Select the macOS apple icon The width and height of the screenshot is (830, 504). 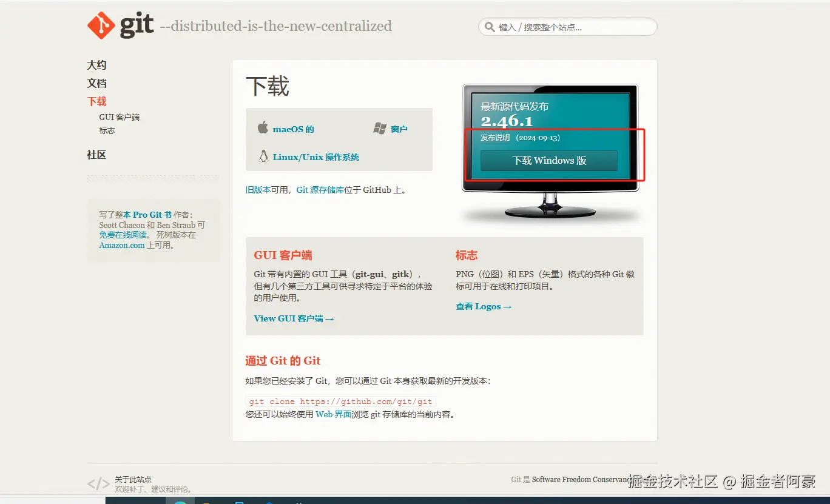coord(263,128)
